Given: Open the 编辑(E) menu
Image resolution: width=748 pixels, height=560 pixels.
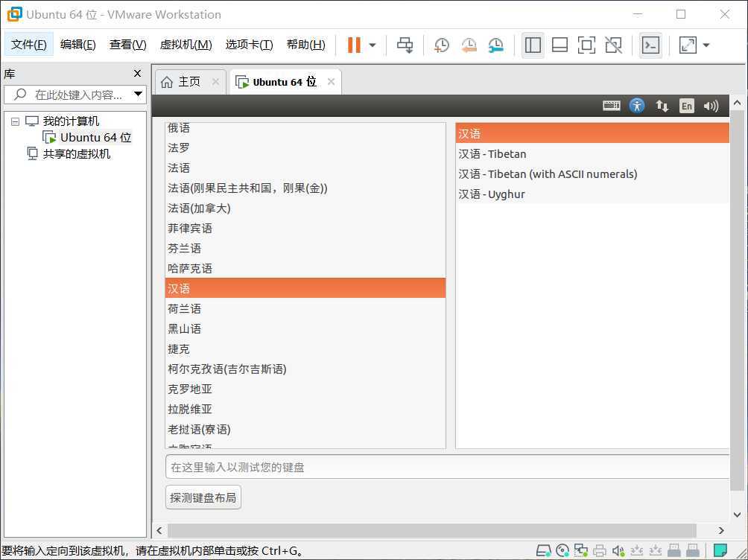Looking at the screenshot, I should point(77,45).
